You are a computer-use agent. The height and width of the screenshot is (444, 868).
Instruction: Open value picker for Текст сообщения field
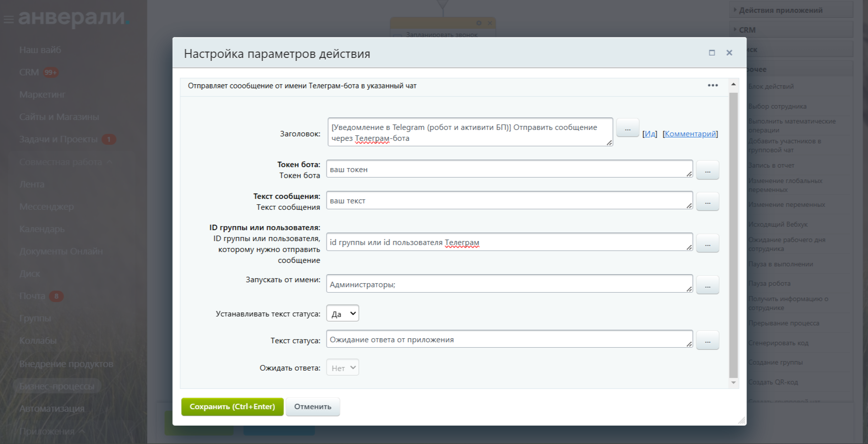pos(707,202)
